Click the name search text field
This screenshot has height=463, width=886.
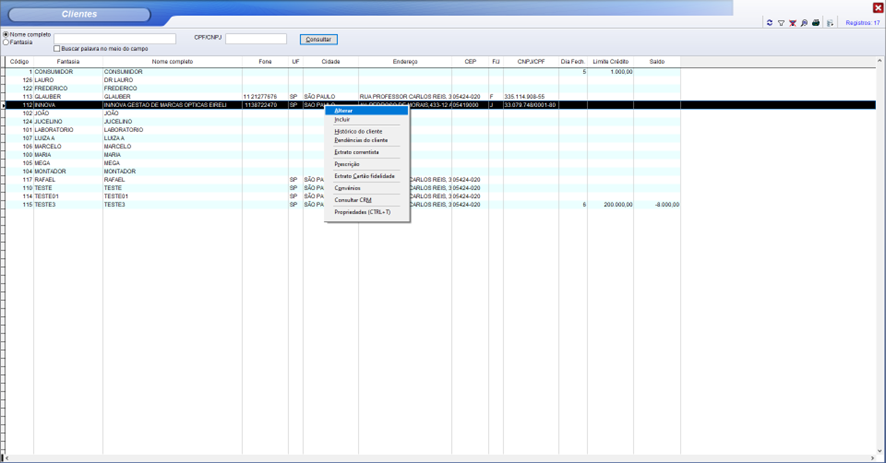click(114, 39)
